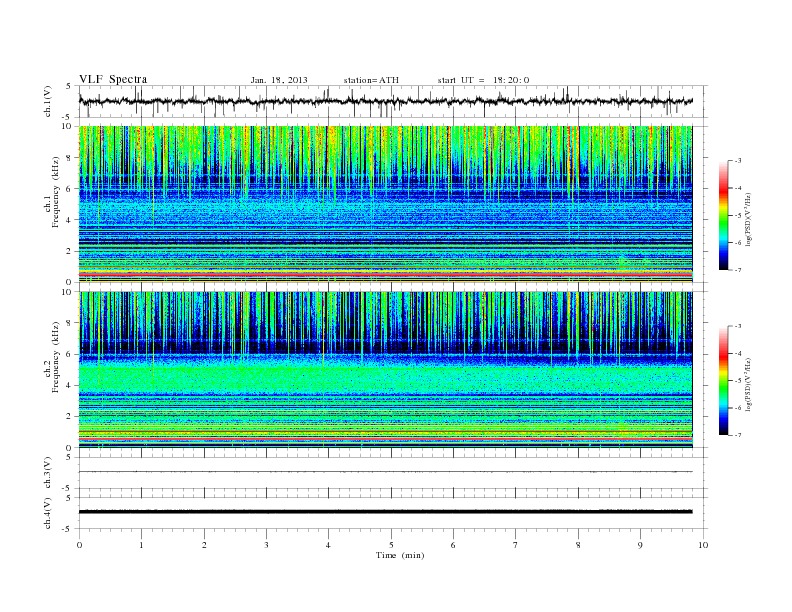
Task: Click the ch.2 color bar 'log(PSD)(V²/Hz)' label
Action: point(749,384)
